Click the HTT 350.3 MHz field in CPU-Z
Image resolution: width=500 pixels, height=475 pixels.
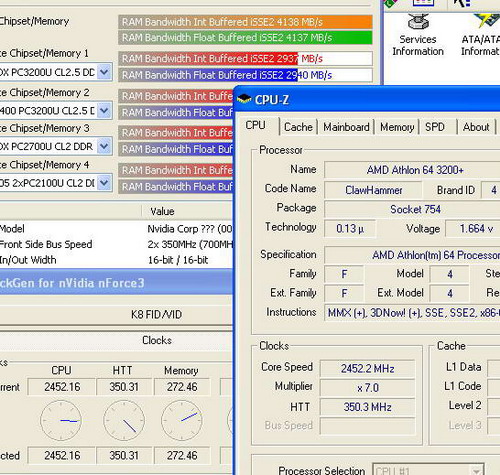(368, 407)
